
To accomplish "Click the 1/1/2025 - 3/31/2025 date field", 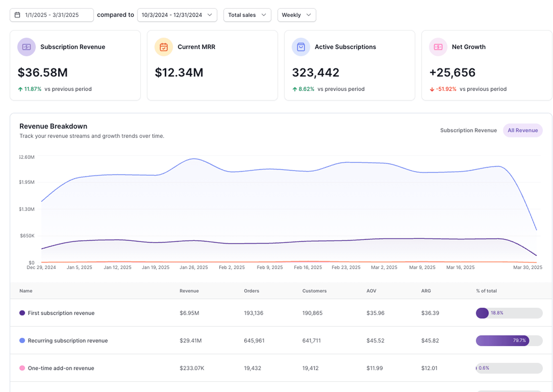I will [52, 15].
